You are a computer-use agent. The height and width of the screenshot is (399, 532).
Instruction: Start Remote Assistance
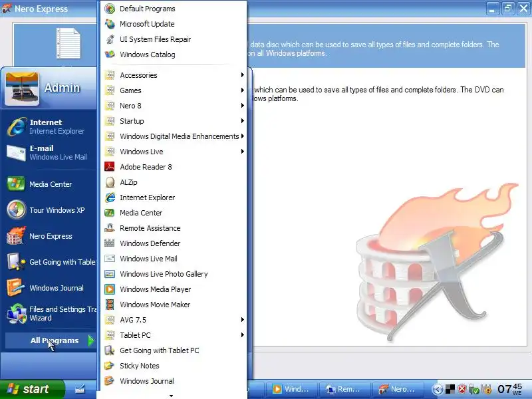tap(174, 228)
